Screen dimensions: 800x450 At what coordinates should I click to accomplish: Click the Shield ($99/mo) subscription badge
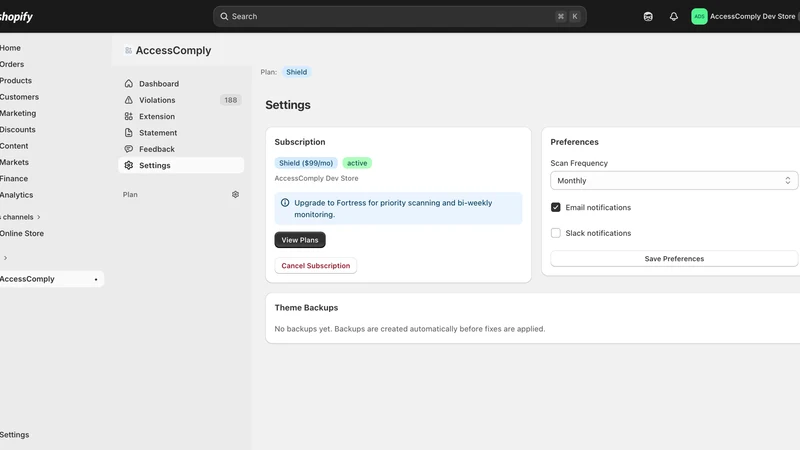(306, 163)
